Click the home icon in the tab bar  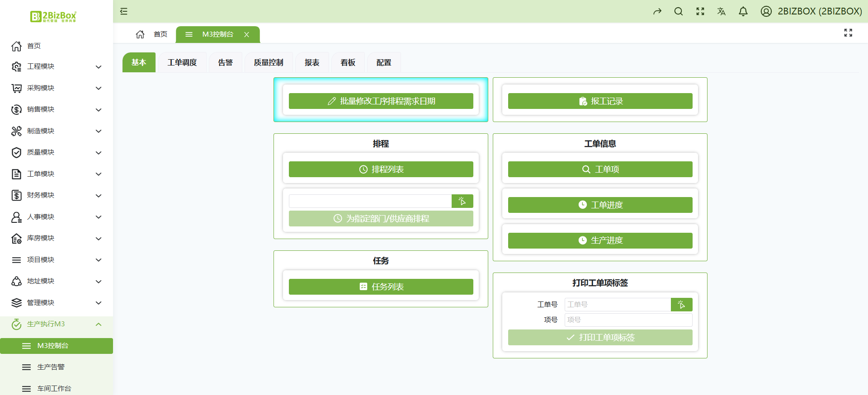pos(140,34)
